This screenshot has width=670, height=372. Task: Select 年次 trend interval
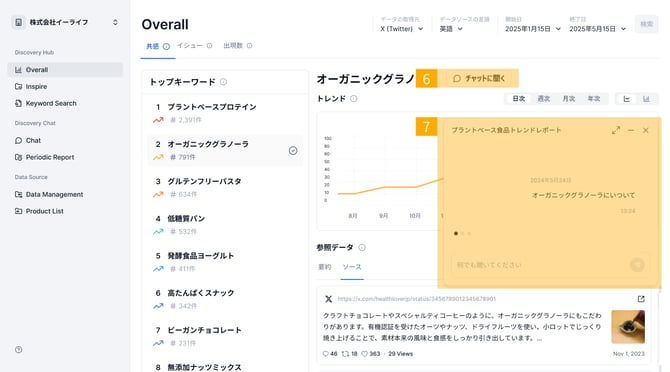click(594, 99)
